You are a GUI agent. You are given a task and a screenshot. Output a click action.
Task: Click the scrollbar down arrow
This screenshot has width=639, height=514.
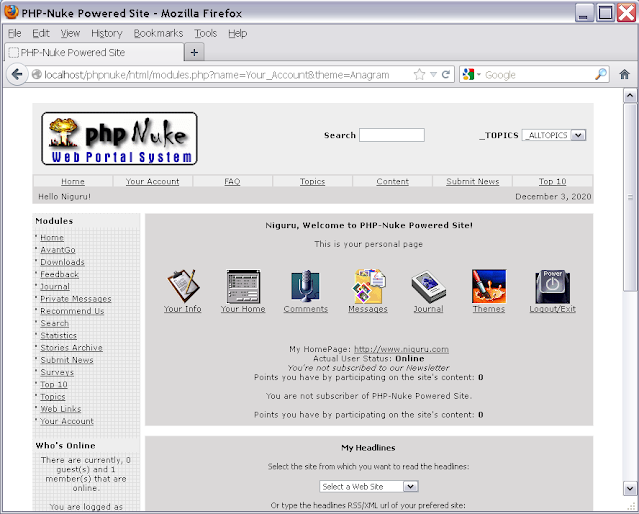click(630, 488)
